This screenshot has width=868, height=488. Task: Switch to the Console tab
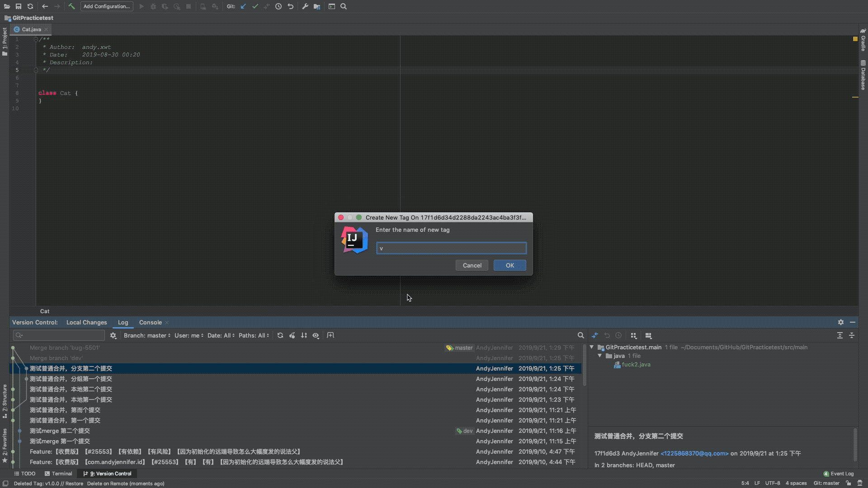pyautogui.click(x=151, y=322)
